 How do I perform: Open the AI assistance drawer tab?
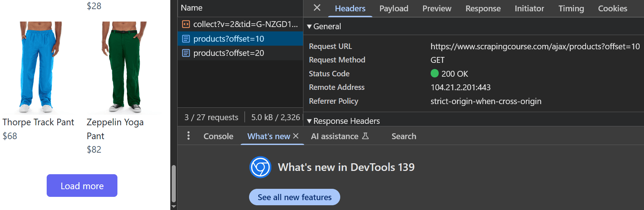(335, 136)
